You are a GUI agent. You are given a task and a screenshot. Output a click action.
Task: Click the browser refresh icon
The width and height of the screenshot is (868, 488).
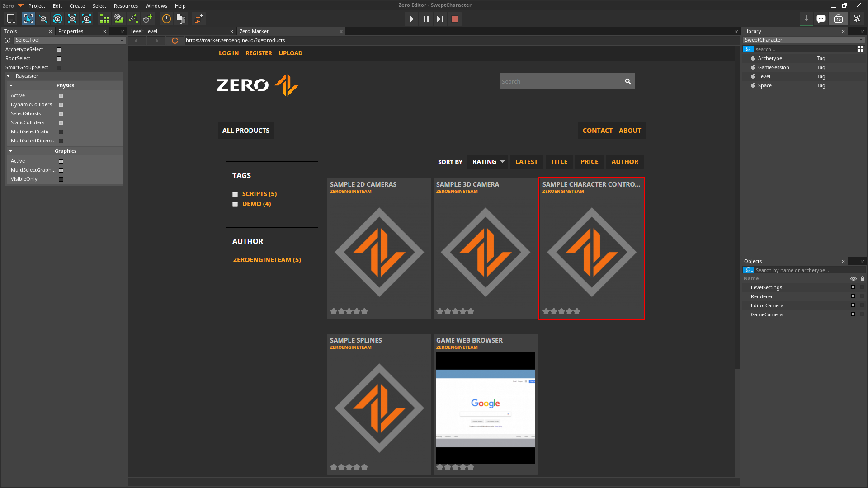coord(175,41)
